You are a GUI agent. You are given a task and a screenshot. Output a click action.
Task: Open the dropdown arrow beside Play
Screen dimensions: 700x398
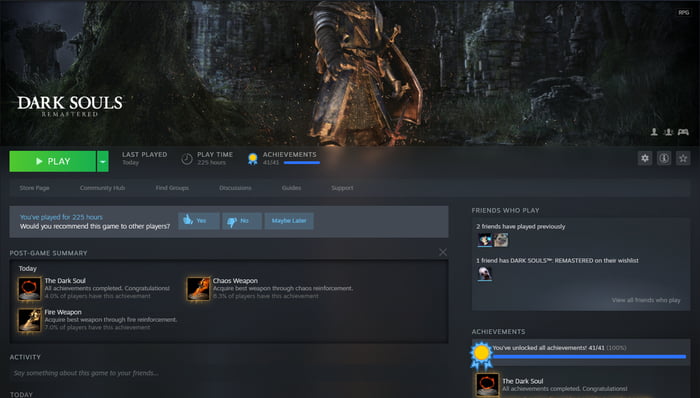(x=103, y=161)
